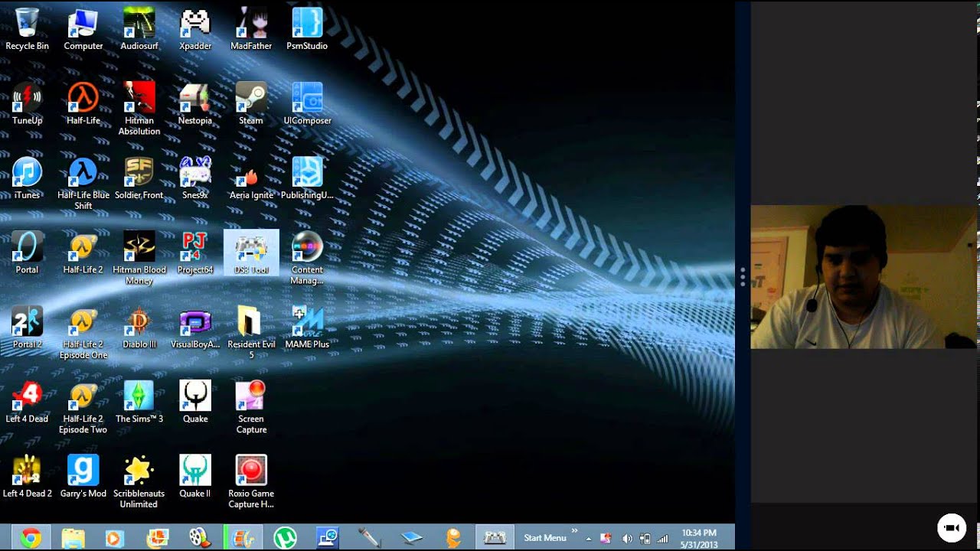Launch the Audiosurf shortcut
This screenshot has height=551, width=980.
tap(139, 30)
